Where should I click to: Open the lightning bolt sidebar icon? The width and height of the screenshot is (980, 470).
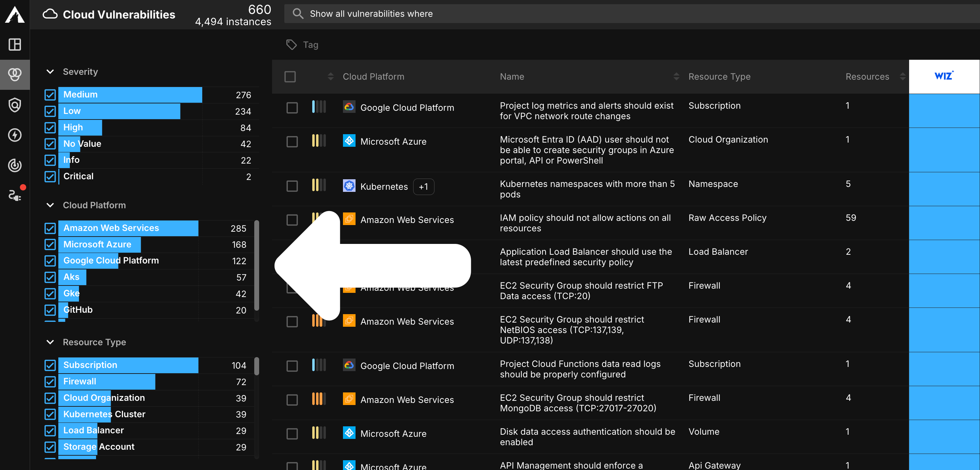coord(15,135)
